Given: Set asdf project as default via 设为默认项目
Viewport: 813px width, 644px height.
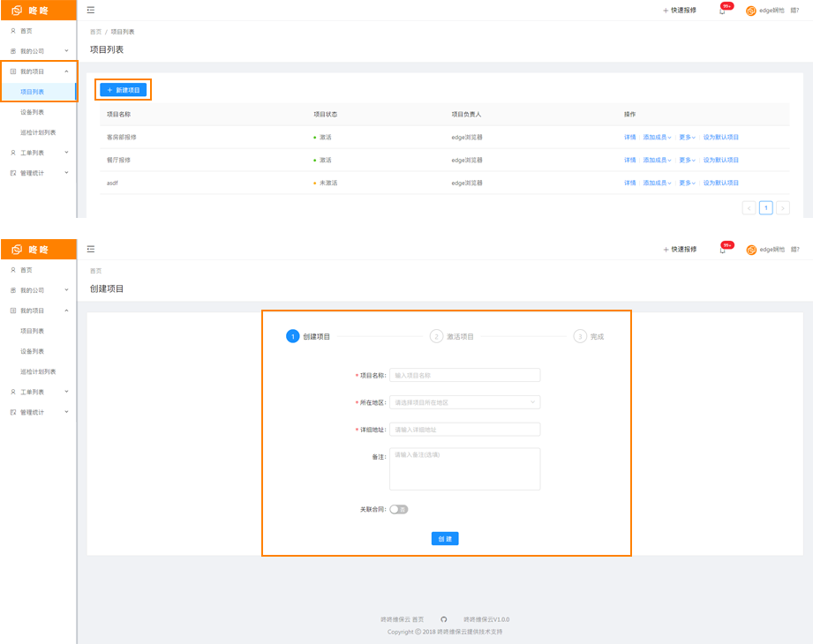Looking at the screenshot, I should [x=721, y=183].
